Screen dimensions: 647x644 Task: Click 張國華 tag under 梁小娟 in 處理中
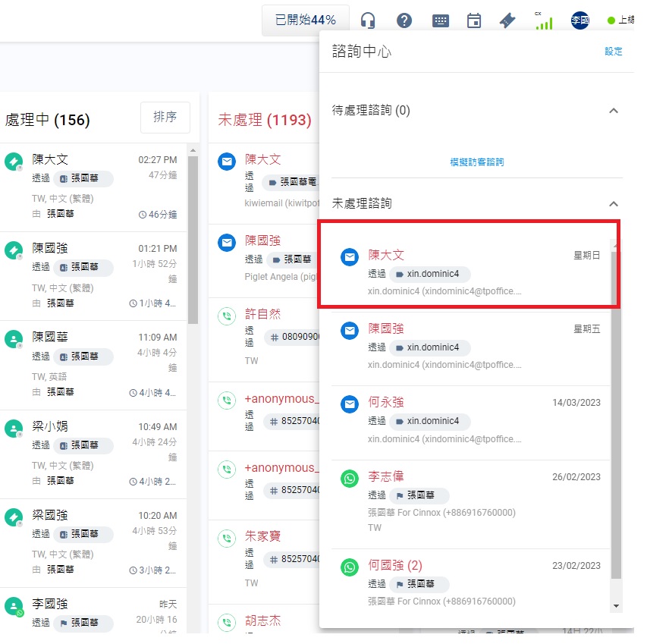click(x=83, y=445)
